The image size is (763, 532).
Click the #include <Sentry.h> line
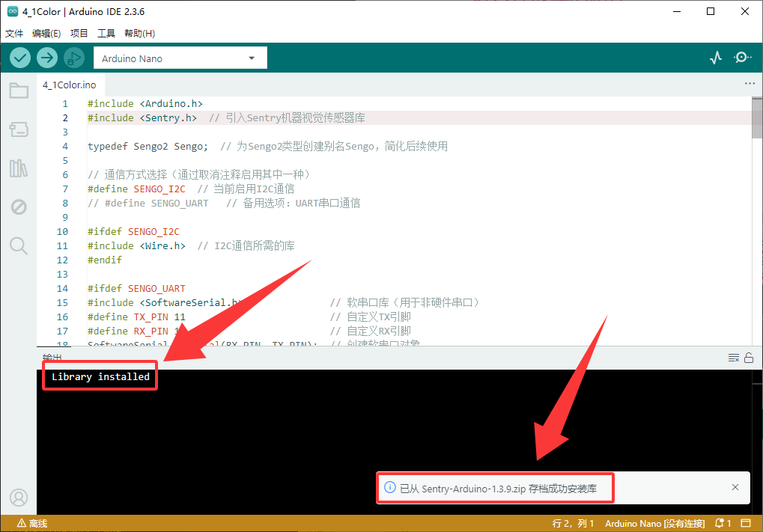coord(226,117)
